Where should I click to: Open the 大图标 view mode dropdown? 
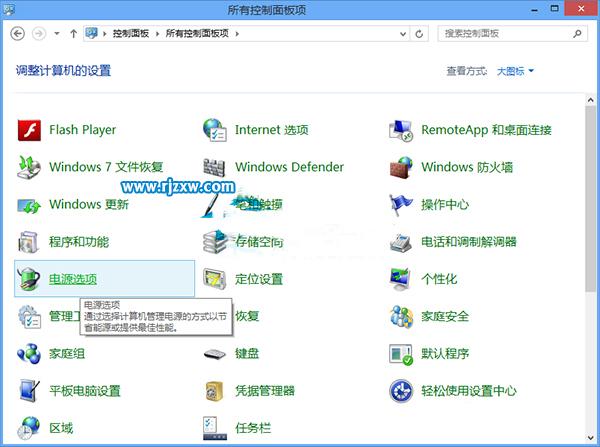515,71
